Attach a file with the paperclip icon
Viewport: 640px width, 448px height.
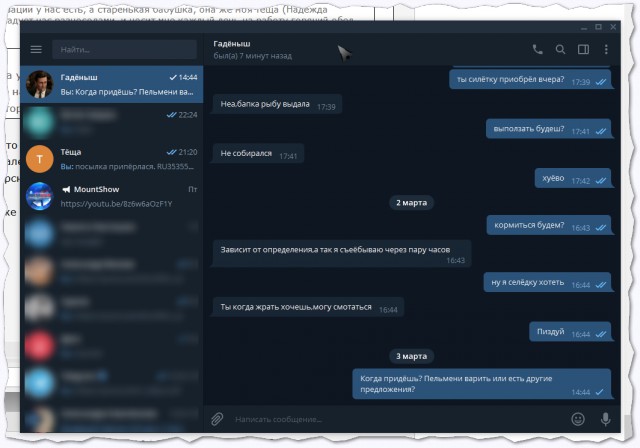217,419
